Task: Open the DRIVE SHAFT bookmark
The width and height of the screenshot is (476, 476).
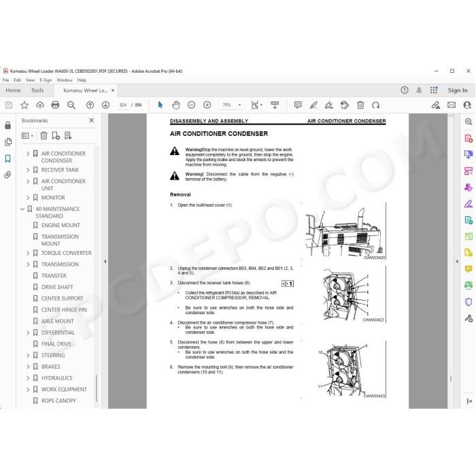Action: pyautogui.click(x=57, y=287)
